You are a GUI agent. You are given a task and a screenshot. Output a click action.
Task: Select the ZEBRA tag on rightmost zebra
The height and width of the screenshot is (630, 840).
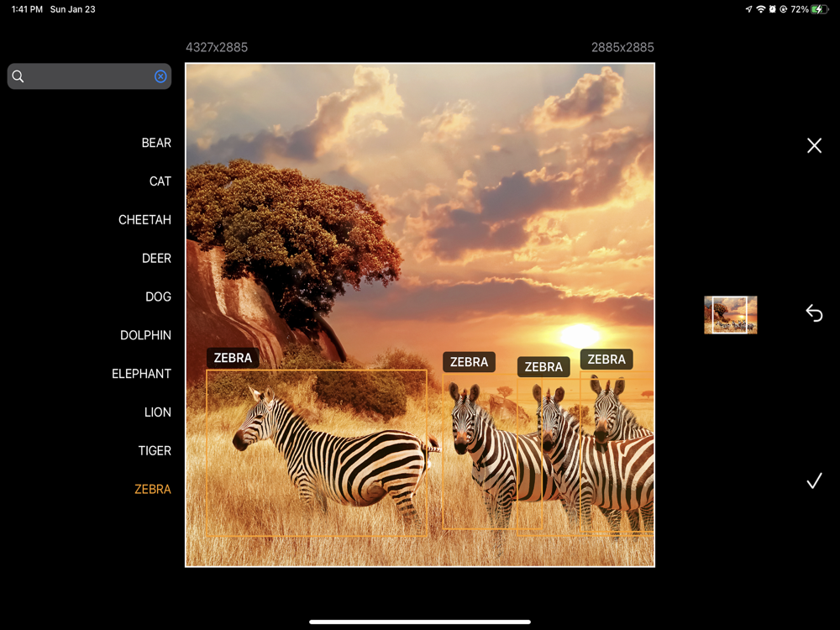tap(606, 360)
